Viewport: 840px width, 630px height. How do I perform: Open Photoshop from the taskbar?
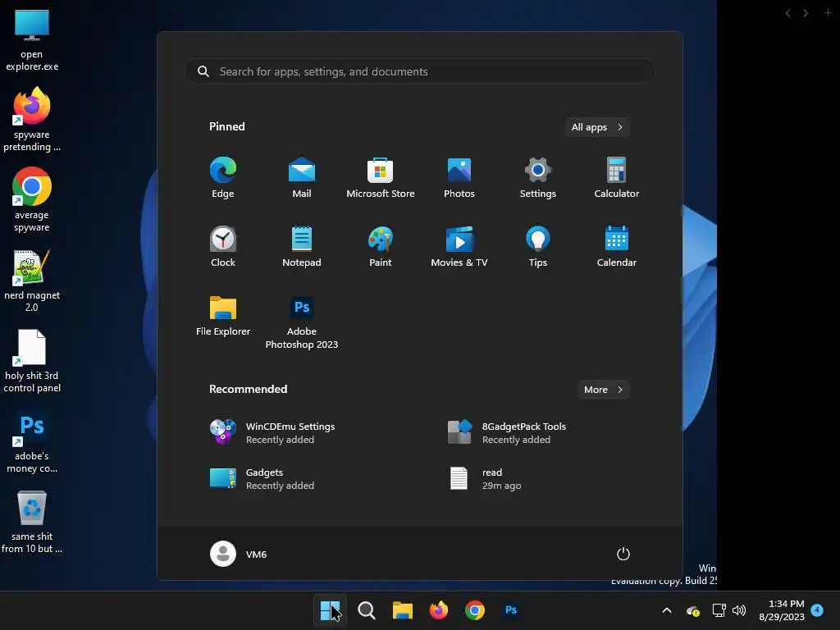tap(511, 610)
